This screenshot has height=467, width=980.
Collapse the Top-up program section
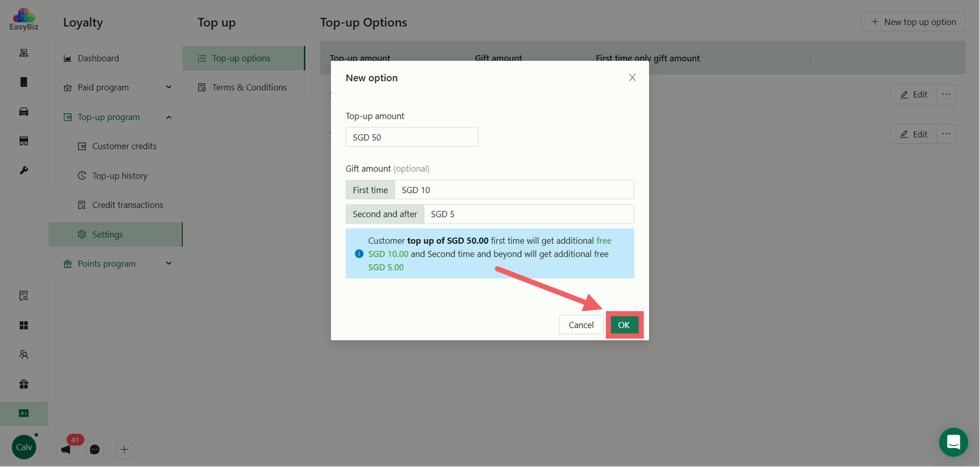tap(169, 116)
